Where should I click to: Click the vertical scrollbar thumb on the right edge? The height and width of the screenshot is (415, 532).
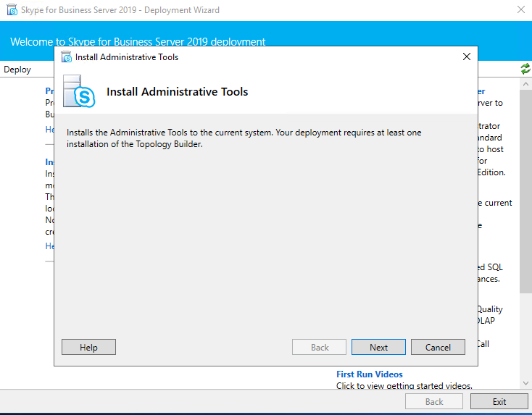525,188
